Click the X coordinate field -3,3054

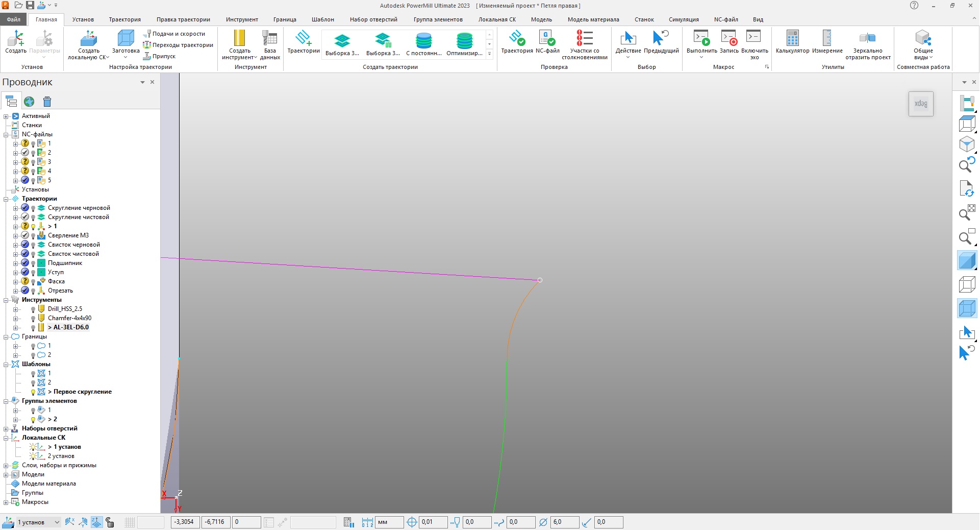(x=184, y=522)
